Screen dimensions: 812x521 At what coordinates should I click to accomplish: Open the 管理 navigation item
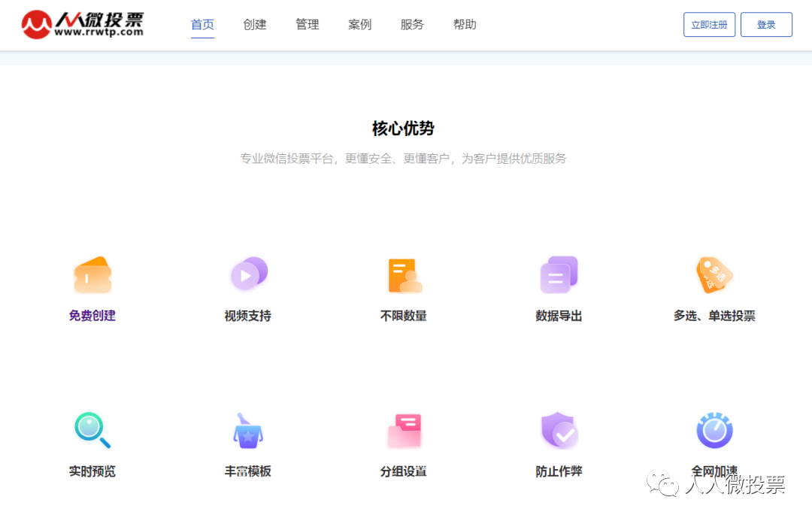click(308, 23)
